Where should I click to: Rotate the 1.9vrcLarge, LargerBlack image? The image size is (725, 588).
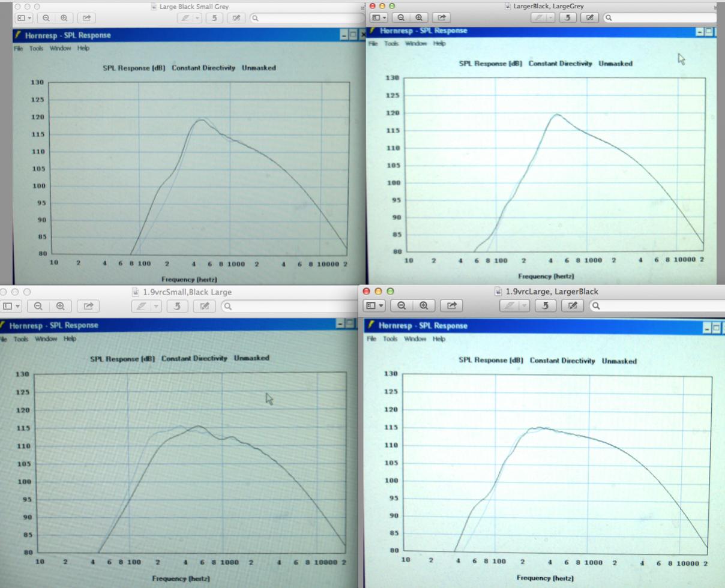(x=545, y=305)
